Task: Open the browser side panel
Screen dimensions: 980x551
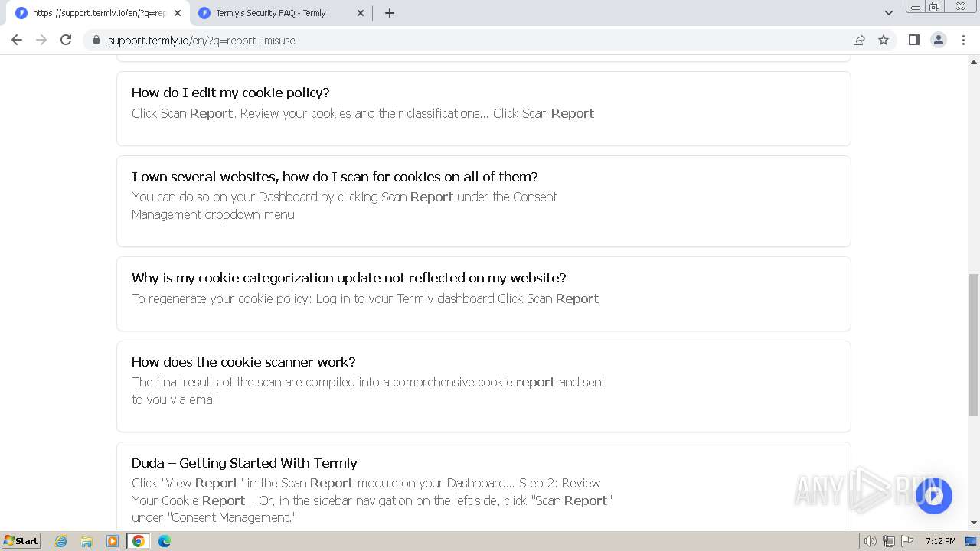Action: pos(913,40)
